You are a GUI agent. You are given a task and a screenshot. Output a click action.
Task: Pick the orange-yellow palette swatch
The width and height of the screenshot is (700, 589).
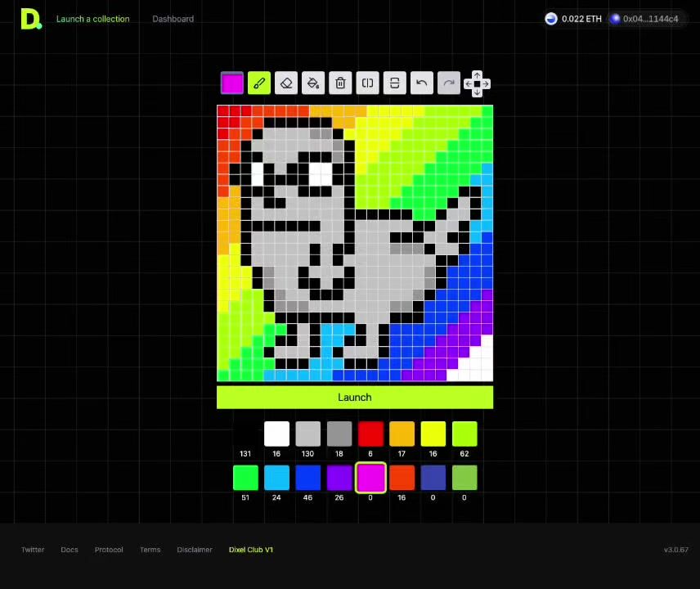(x=402, y=434)
